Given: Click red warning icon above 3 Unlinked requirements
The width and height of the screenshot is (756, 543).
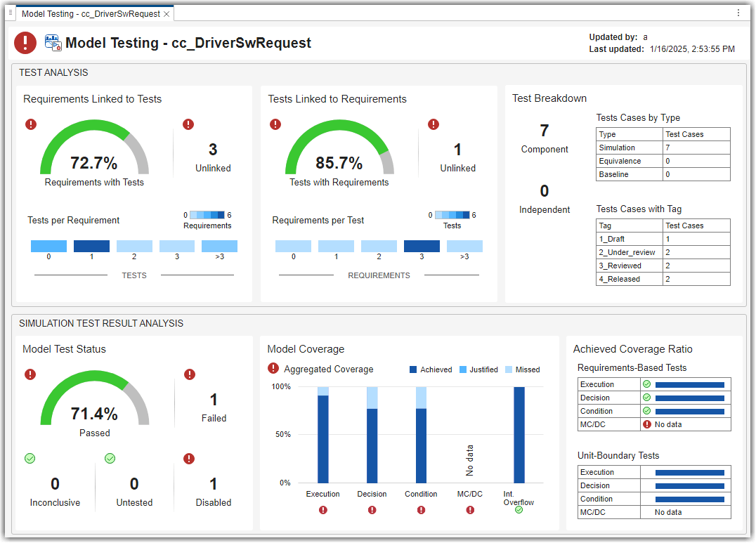Looking at the screenshot, I should pyautogui.click(x=188, y=124).
